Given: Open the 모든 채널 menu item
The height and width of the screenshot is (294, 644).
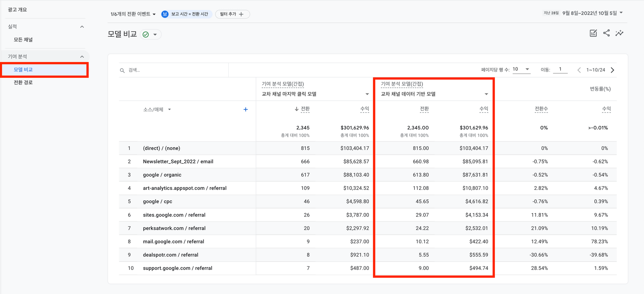Looking at the screenshot, I should (x=23, y=40).
